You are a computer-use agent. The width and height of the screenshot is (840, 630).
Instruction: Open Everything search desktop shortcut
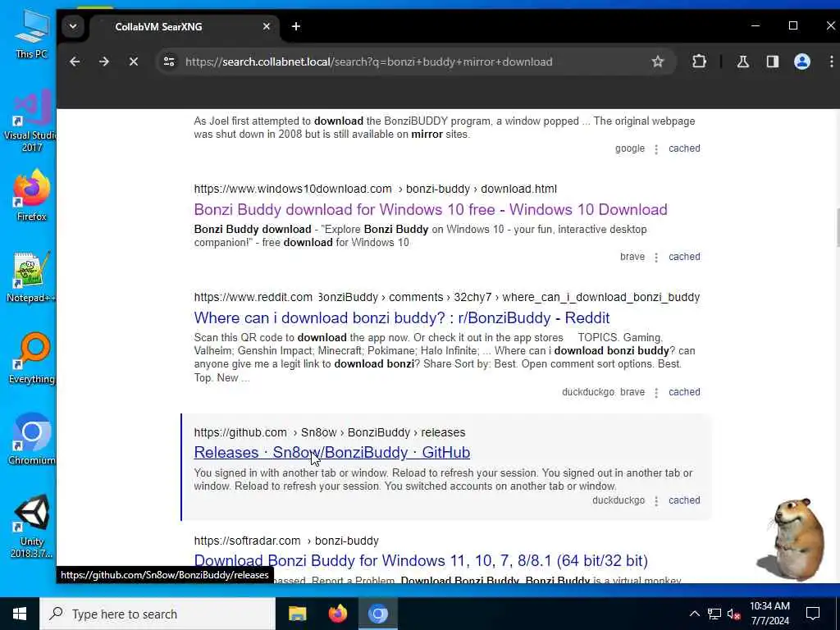pyautogui.click(x=31, y=359)
